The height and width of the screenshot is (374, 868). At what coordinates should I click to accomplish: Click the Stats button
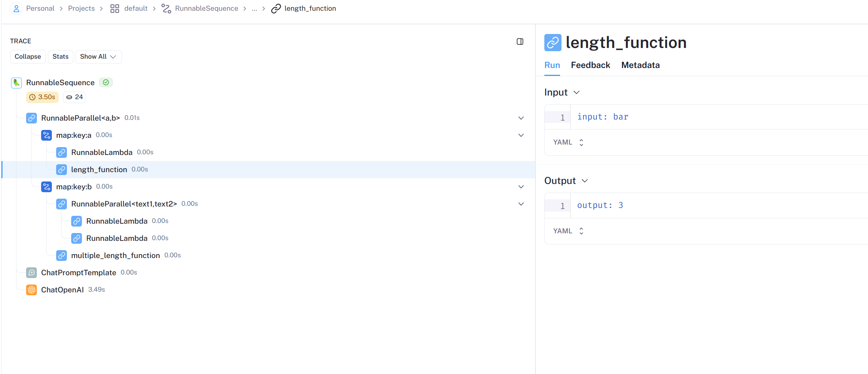(x=60, y=57)
